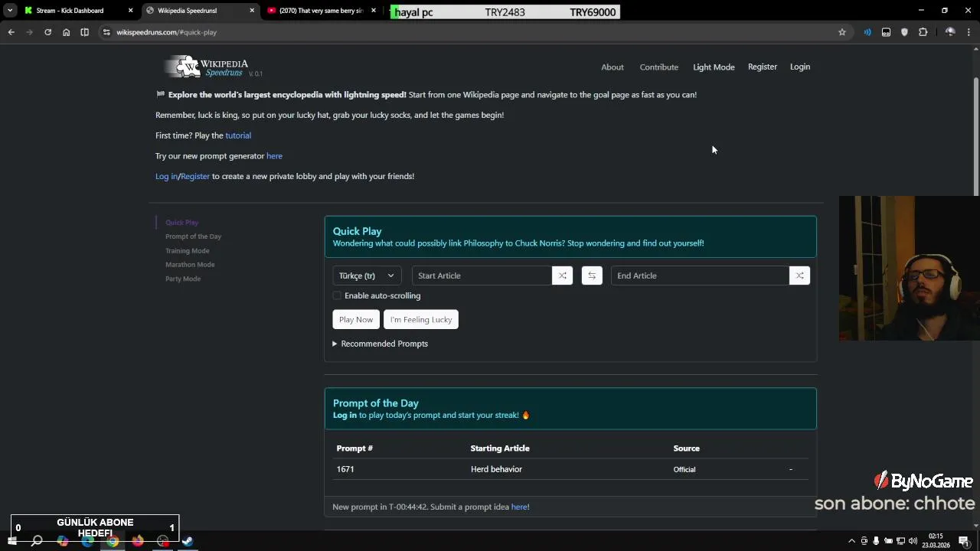The width and height of the screenshot is (980, 551).
Task: Open Training Mode from sidebar
Action: (187, 251)
